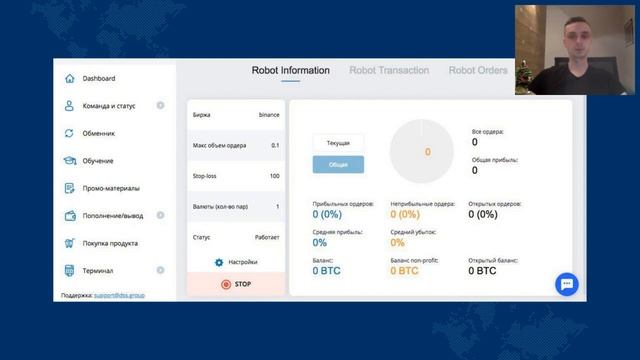Screen dimensions: 640x360
Task: Click the Баланс non-profit 0 BTC value
Action: [x=404, y=271]
